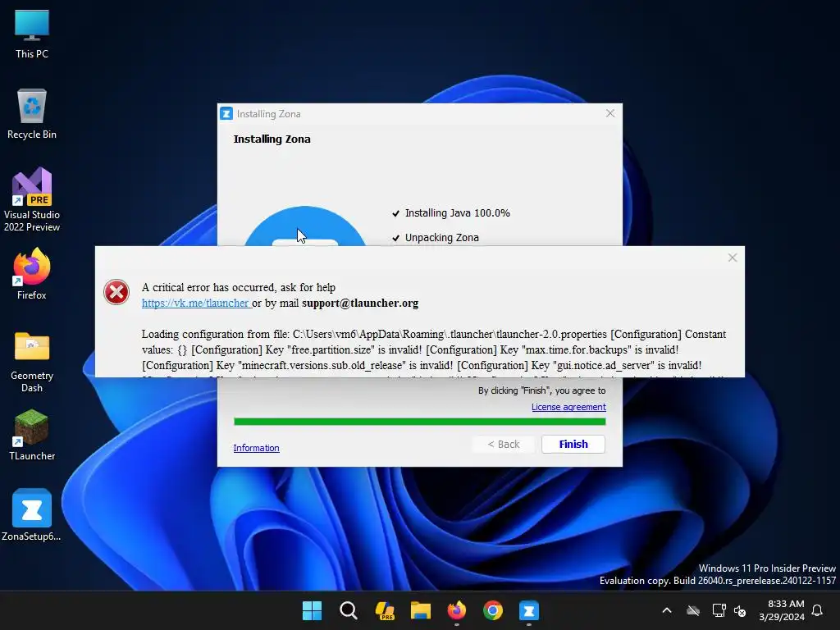Open taskbar Search
Viewport: 840px width, 630px height.
[x=348, y=610]
